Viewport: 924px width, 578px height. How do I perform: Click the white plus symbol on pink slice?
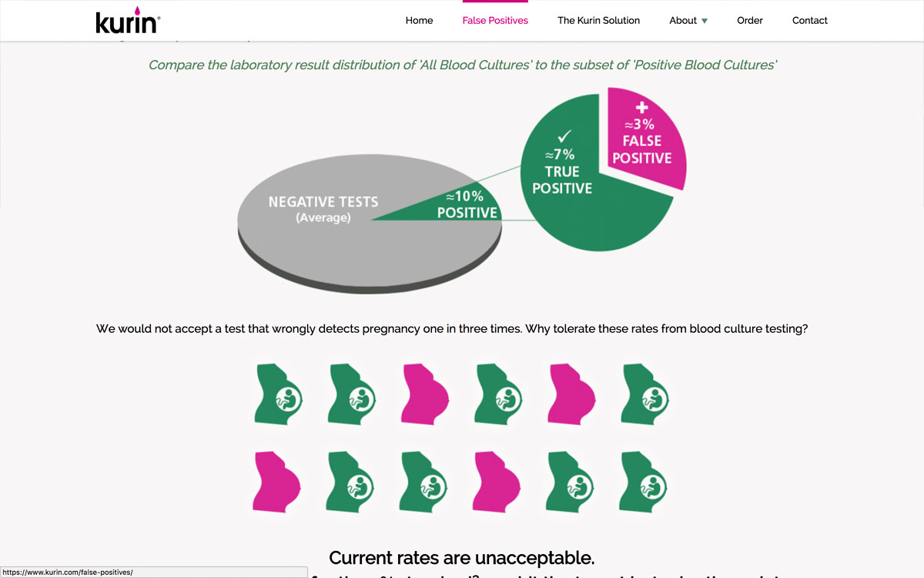tap(641, 107)
